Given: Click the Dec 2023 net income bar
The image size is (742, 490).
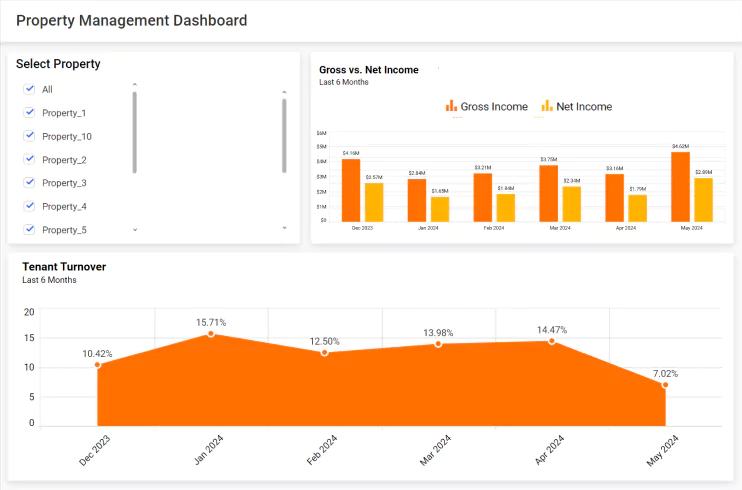Looking at the screenshot, I should click(x=374, y=202).
